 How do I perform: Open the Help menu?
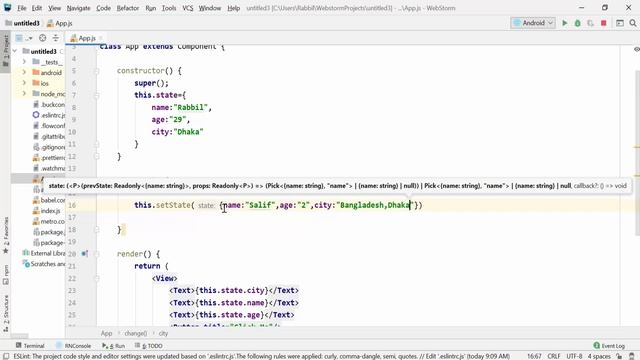233,8
